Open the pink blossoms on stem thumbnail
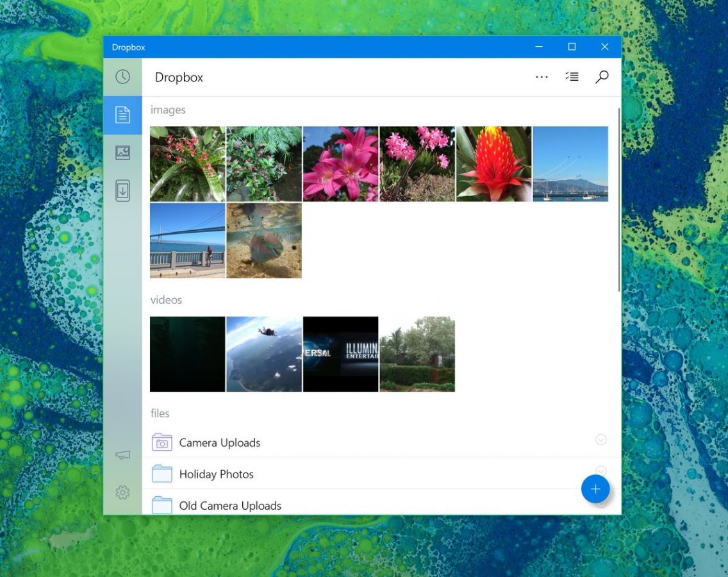The width and height of the screenshot is (728, 577). pyautogui.click(x=417, y=164)
